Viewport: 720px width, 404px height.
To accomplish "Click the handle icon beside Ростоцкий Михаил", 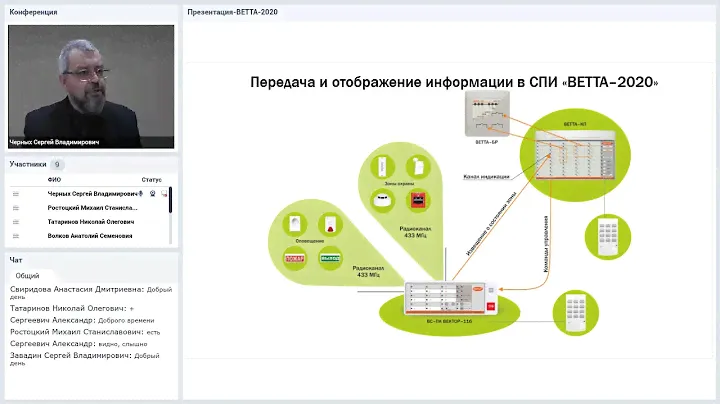I will point(15,207).
